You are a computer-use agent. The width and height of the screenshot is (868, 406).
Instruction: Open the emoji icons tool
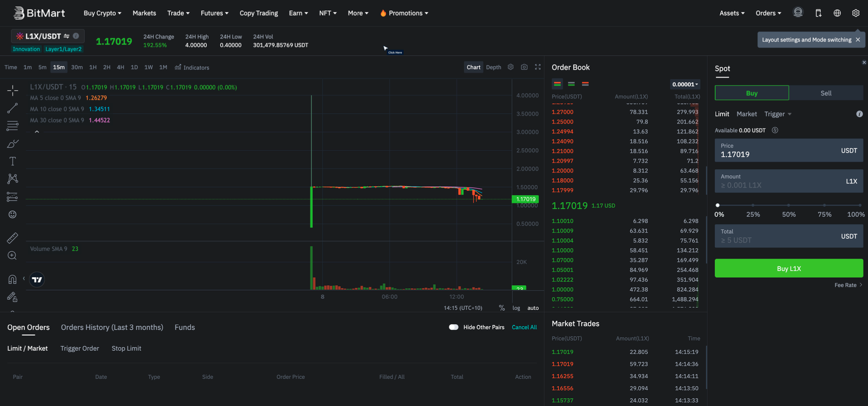[x=12, y=214]
